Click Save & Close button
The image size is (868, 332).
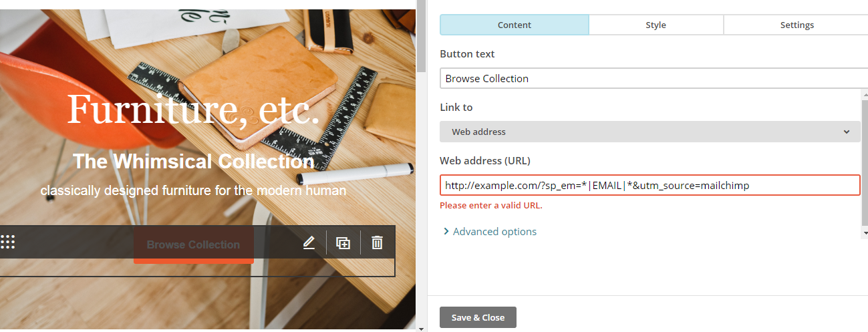tap(478, 317)
